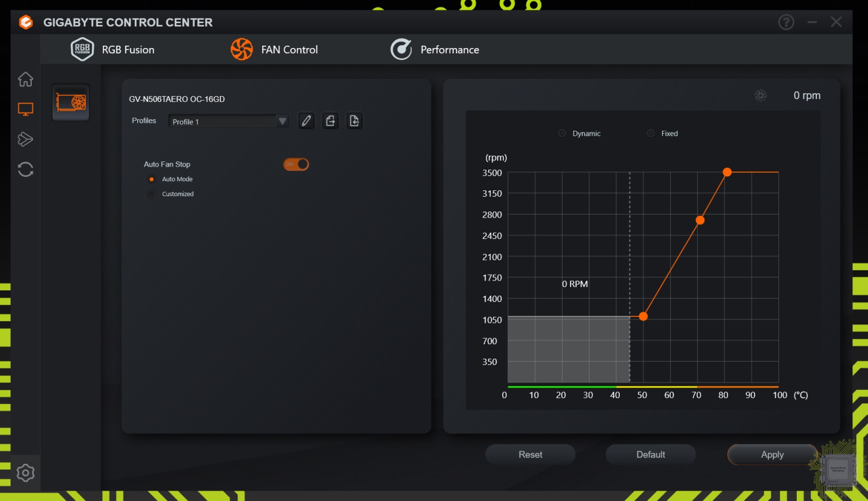Click the fan speed icon near rpm

pos(761,95)
